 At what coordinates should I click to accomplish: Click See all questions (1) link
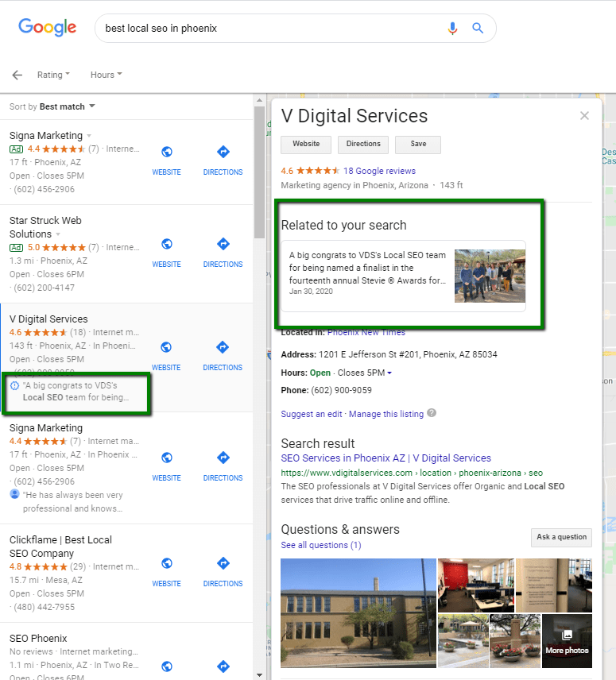(x=321, y=545)
